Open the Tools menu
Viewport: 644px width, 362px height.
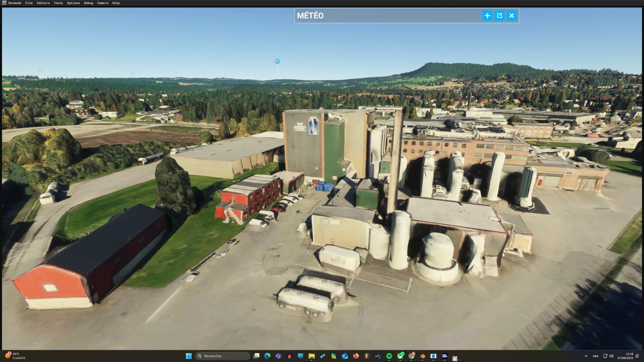58,3
